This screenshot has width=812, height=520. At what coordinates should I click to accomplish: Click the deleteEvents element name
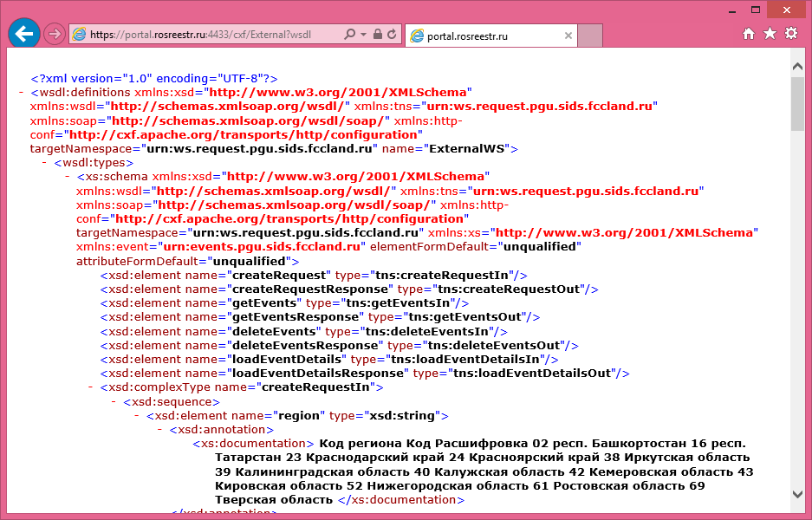pyautogui.click(x=274, y=331)
